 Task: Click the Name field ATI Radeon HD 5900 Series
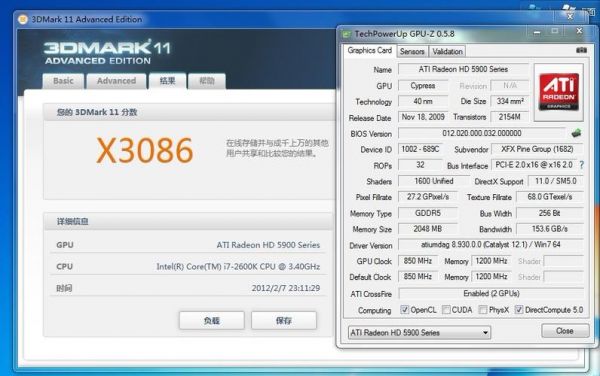463,69
